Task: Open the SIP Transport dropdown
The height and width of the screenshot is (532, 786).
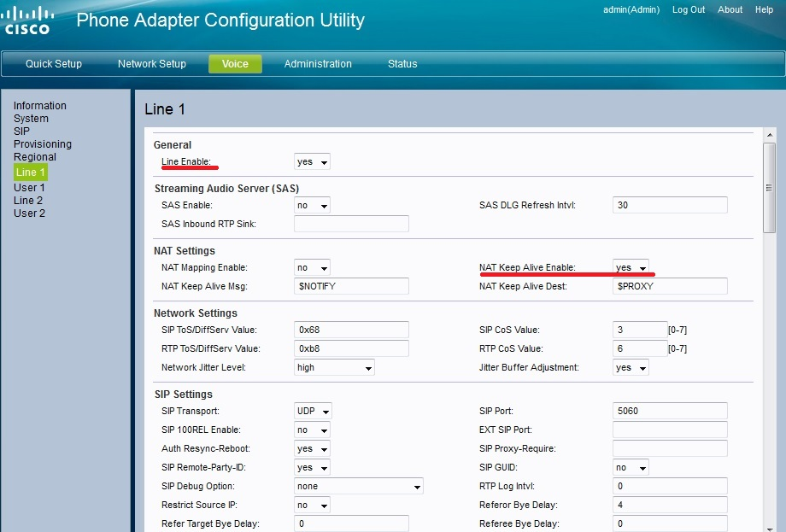Action: pyautogui.click(x=313, y=412)
